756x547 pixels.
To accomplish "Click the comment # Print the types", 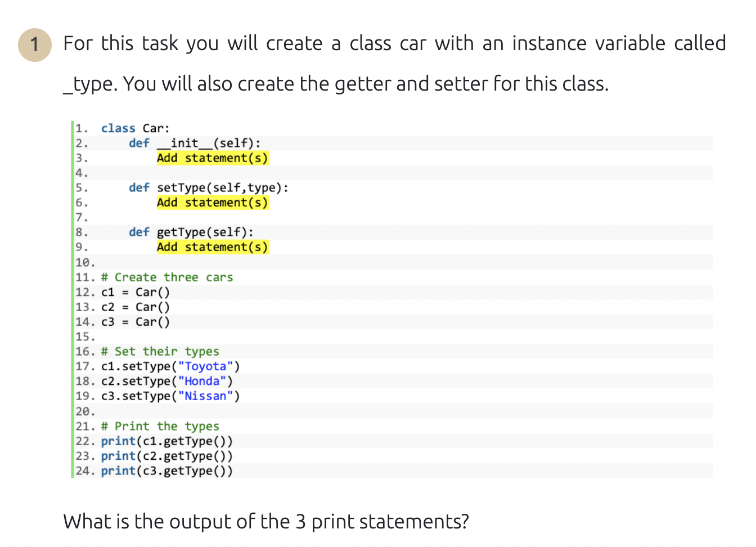I will pos(159,426).
